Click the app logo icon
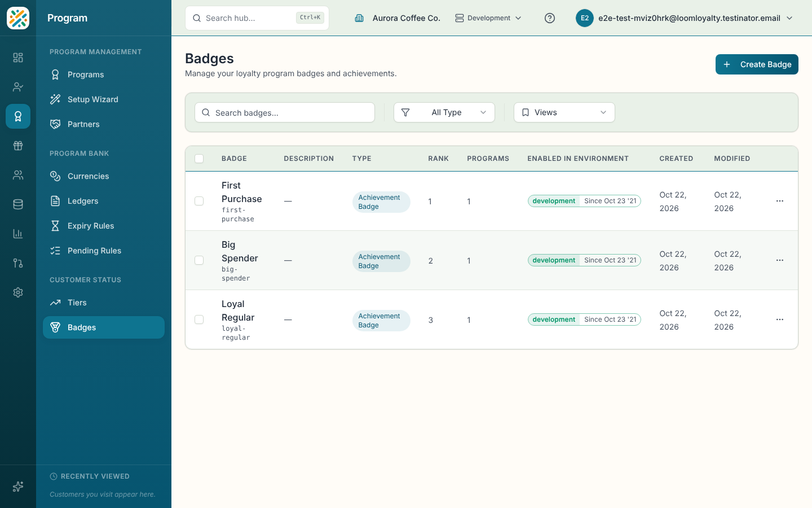This screenshot has height=508, width=812. click(18, 18)
